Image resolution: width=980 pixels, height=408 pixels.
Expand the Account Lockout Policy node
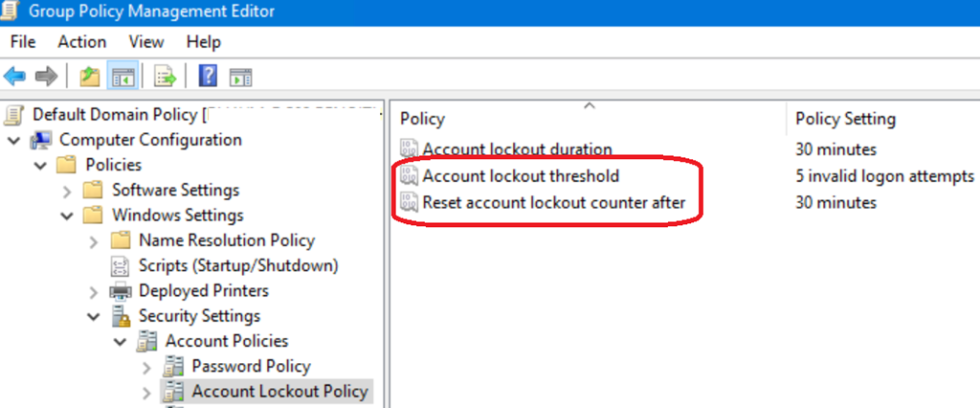[x=146, y=393]
